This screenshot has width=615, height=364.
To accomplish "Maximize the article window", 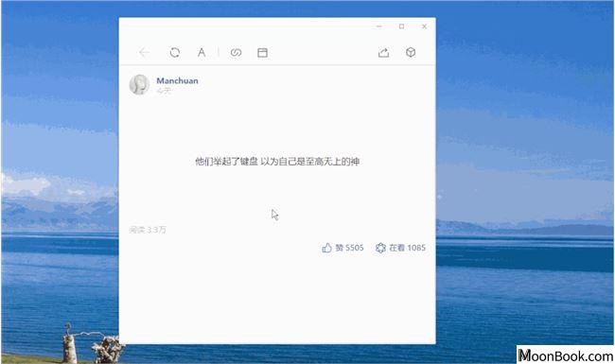I will click(401, 26).
